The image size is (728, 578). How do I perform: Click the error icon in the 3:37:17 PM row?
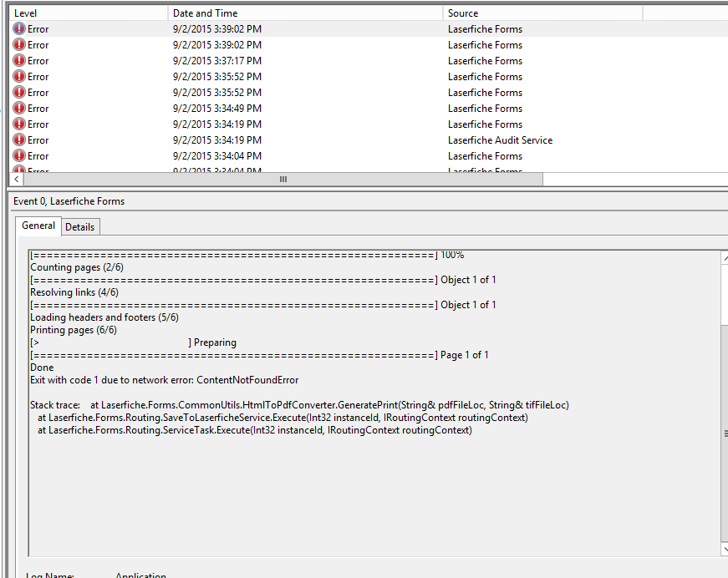point(19,61)
